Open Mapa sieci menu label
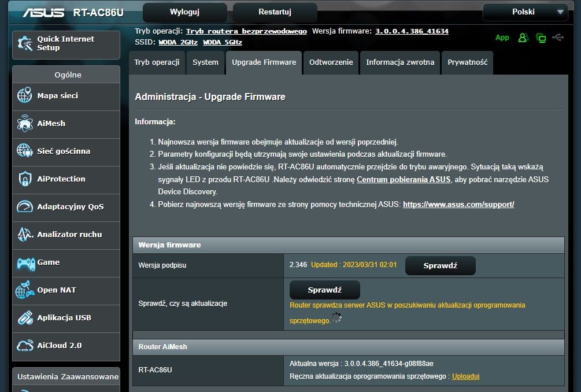The image size is (581, 392). click(58, 95)
